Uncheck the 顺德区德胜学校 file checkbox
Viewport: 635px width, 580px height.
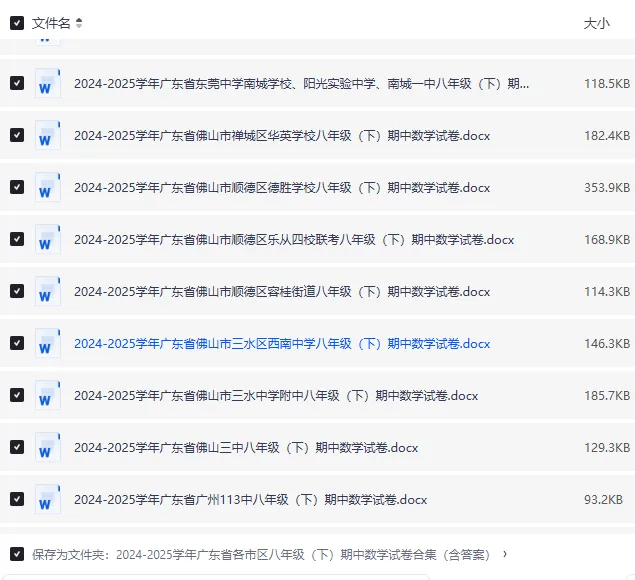click(x=17, y=187)
